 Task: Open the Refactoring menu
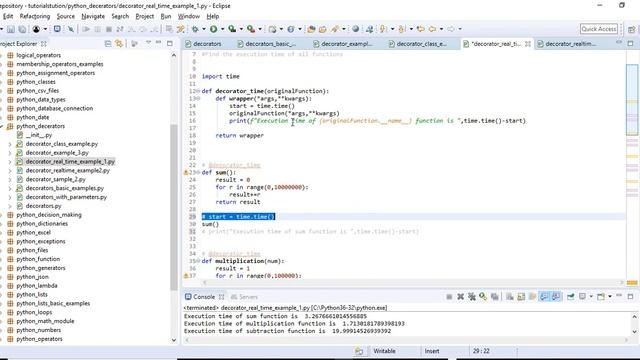(x=35, y=16)
